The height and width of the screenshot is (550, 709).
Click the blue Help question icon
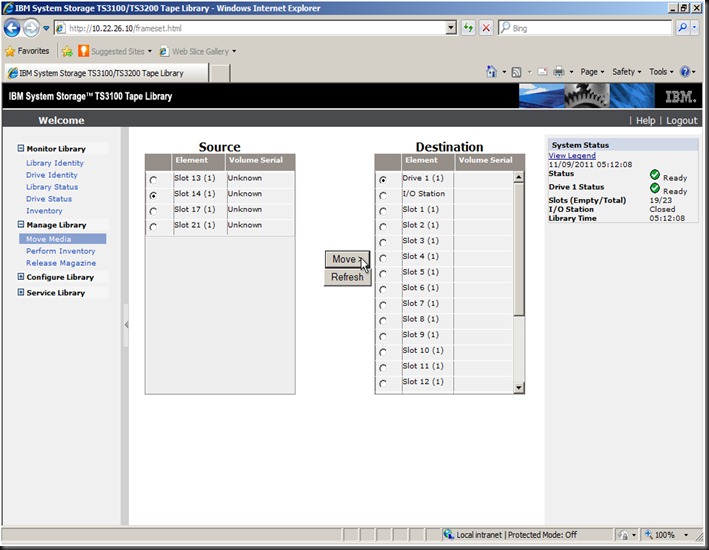685,71
